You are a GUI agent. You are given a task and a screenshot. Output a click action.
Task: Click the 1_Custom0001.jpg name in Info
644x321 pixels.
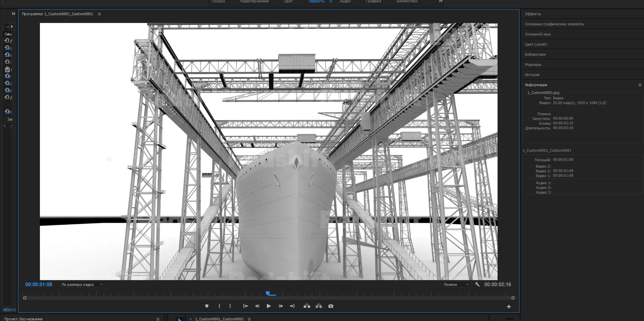coord(543,93)
